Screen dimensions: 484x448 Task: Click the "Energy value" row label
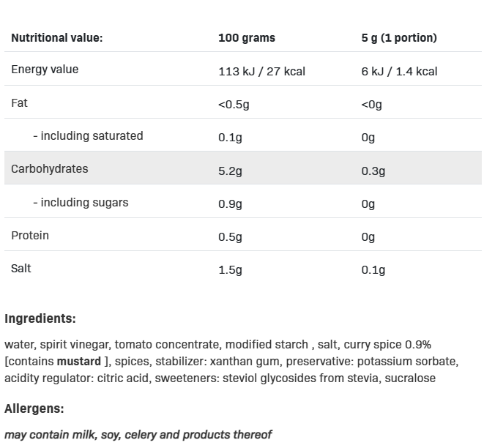coord(45,70)
